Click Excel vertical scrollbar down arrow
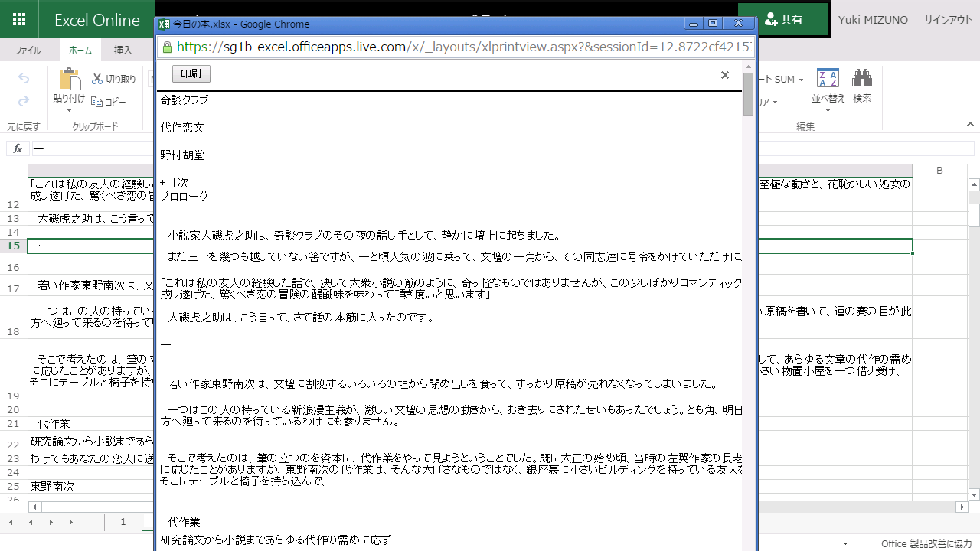Screen dimensions: 980x551 pyautogui.click(x=974, y=494)
